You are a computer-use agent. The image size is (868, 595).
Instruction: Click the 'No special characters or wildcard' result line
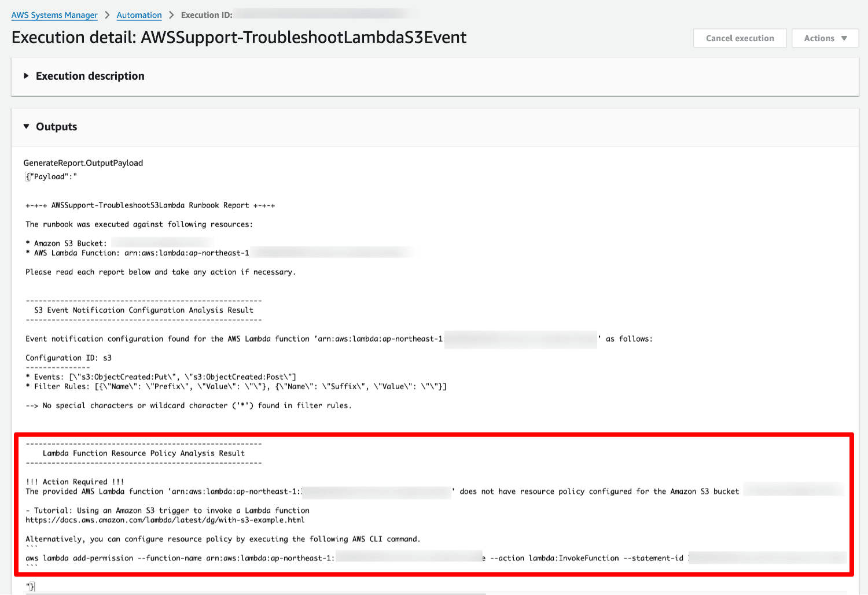click(189, 405)
